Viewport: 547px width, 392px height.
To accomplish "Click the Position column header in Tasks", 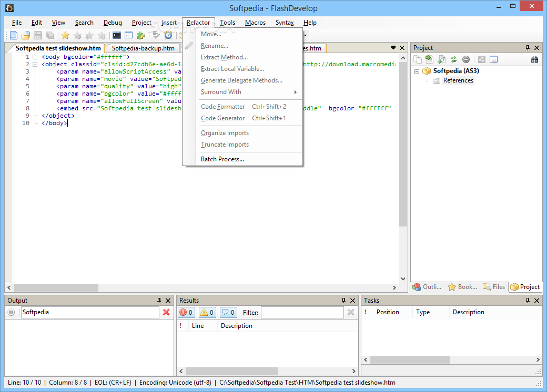I will click(x=392, y=312).
